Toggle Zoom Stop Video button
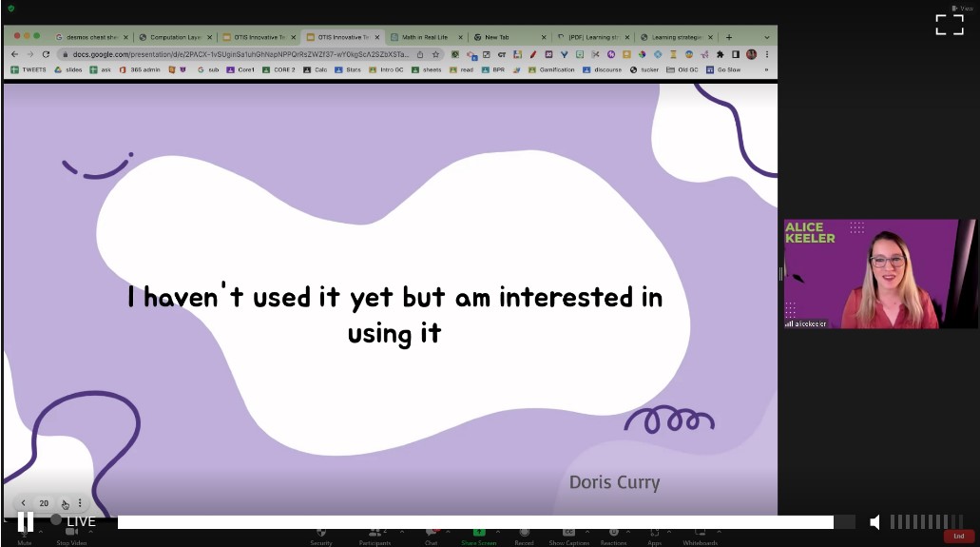Screen dimensions: 980x547 tap(71, 537)
